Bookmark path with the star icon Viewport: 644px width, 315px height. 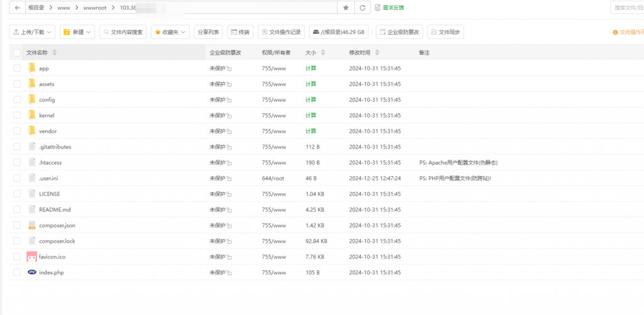point(346,8)
